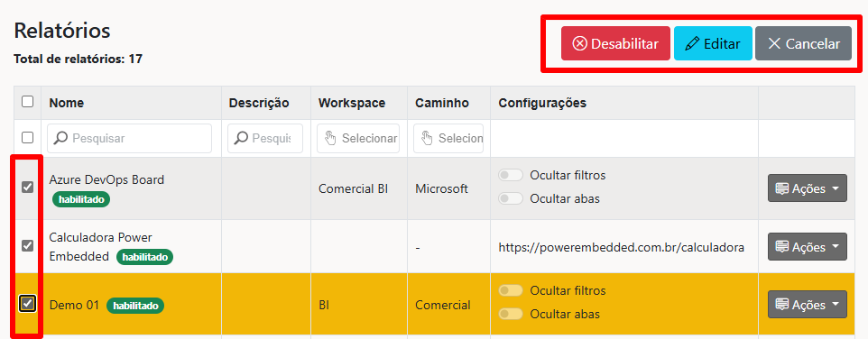Click the powerembedded.com.br/calculadora URL text

[x=621, y=248]
